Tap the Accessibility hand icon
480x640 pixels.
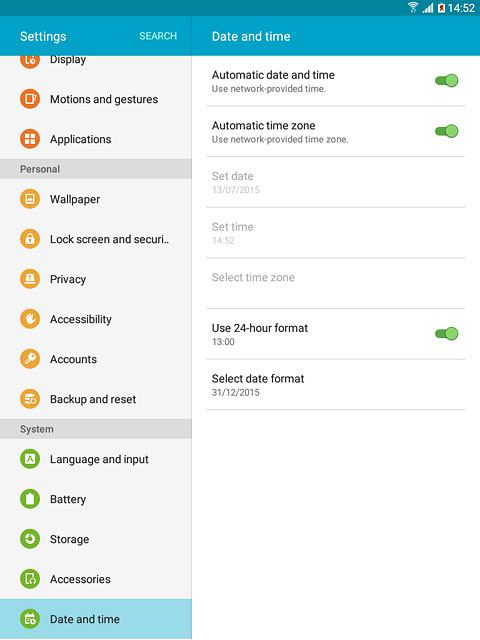click(30, 319)
